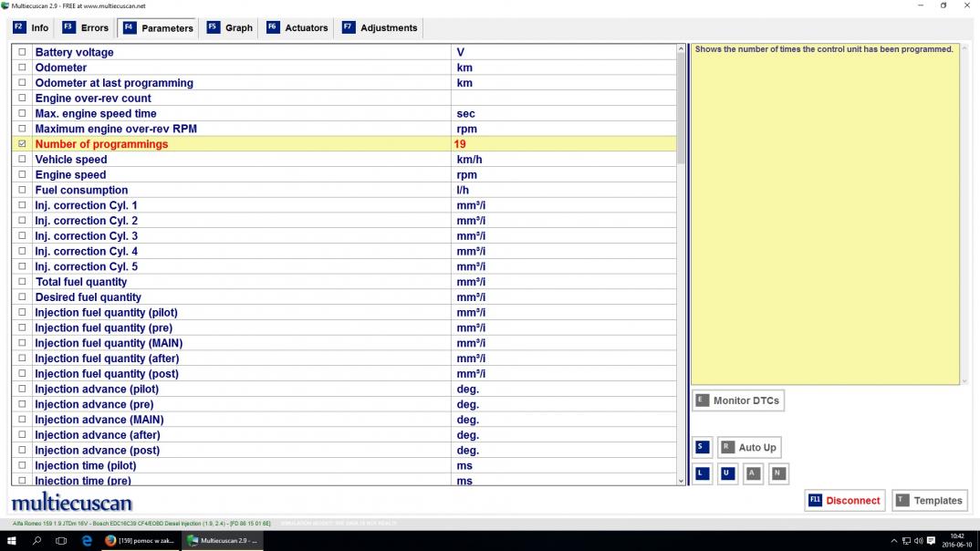Check the Battery voltage parameter
This screenshot has width=980, height=551.
pyautogui.click(x=23, y=52)
